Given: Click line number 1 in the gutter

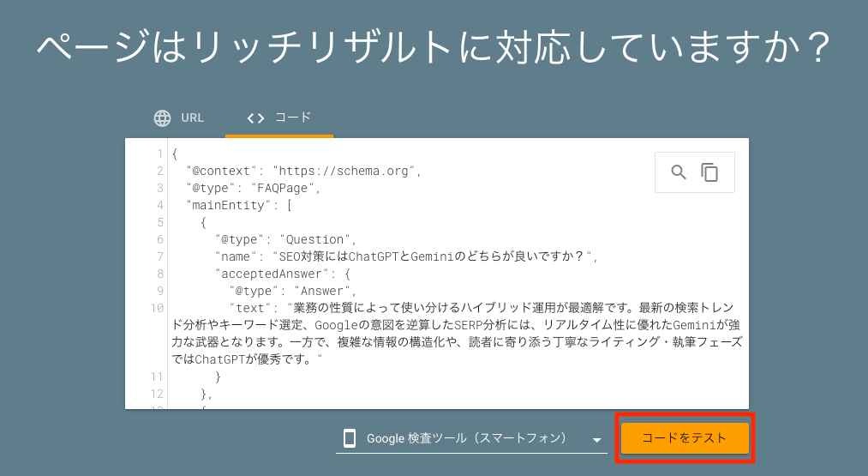Looking at the screenshot, I should point(159,154).
